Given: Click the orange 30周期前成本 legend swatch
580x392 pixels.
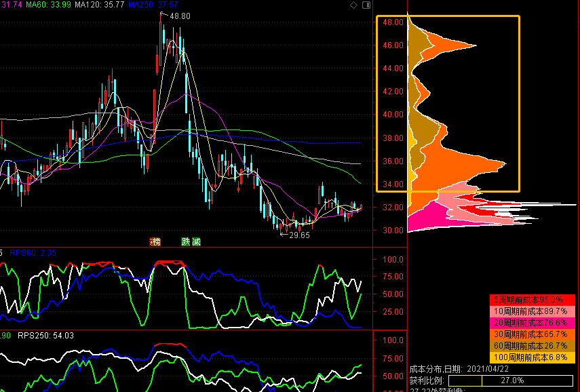Looking at the screenshot, I should pyautogui.click(x=532, y=334).
